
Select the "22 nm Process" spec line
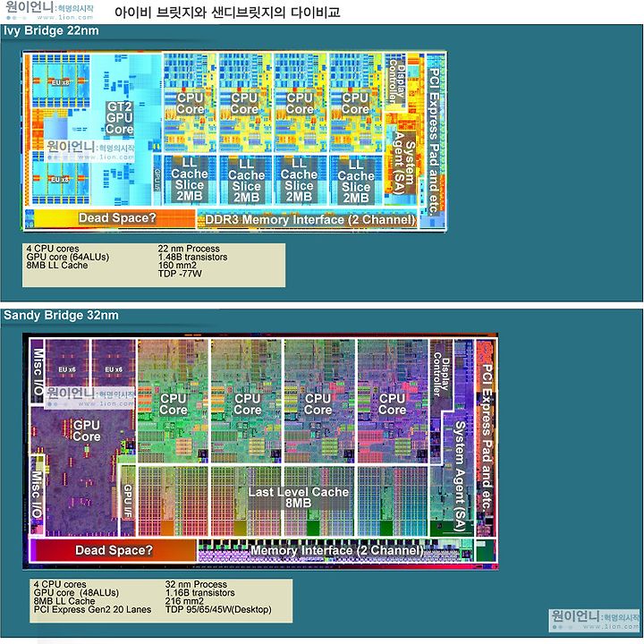point(189,249)
